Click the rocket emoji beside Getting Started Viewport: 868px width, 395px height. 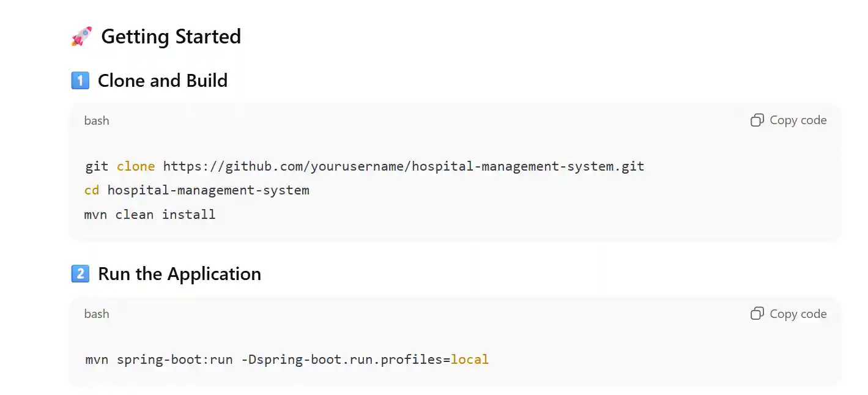(81, 37)
